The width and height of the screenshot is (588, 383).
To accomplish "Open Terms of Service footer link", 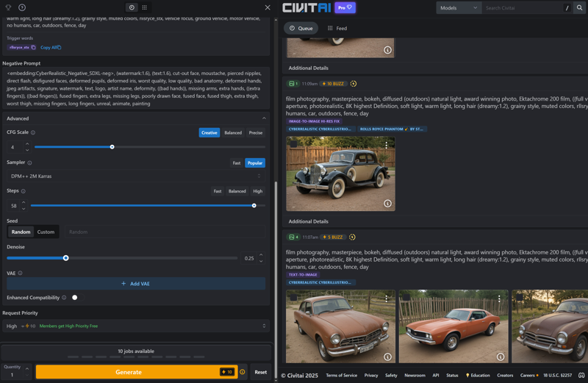I will tap(341, 375).
